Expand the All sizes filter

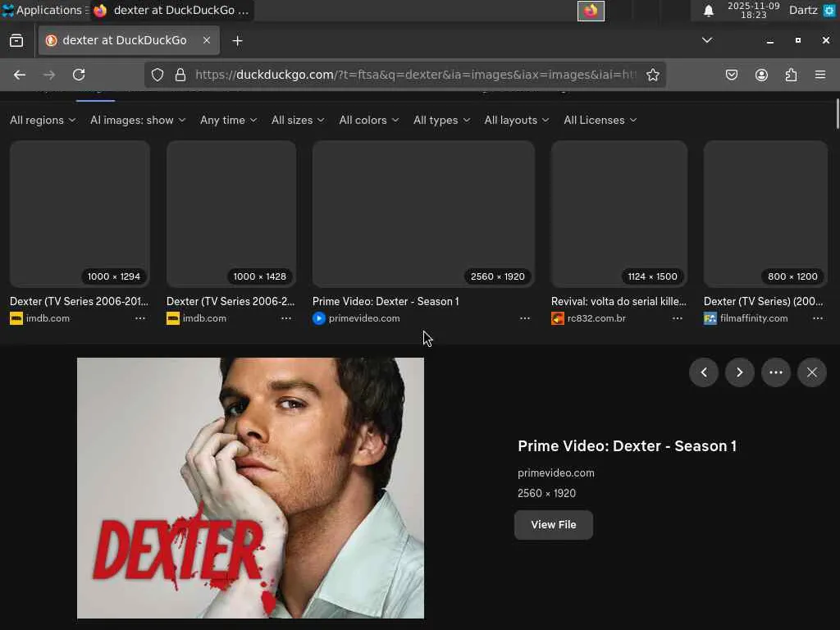(298, 120)
